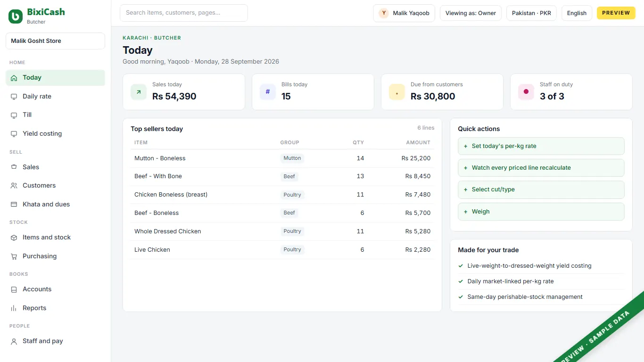Open the Malik Gosht Store selector
The height and width of the screenshot is (362, 644).
pos(55,41)
